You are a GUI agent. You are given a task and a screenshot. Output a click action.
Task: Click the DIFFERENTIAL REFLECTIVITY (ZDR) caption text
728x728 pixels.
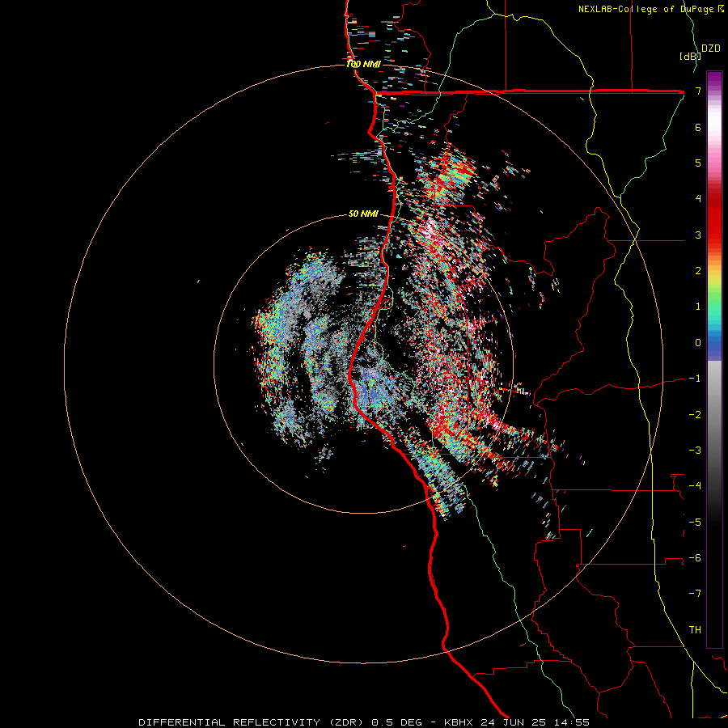pos(252,722)
